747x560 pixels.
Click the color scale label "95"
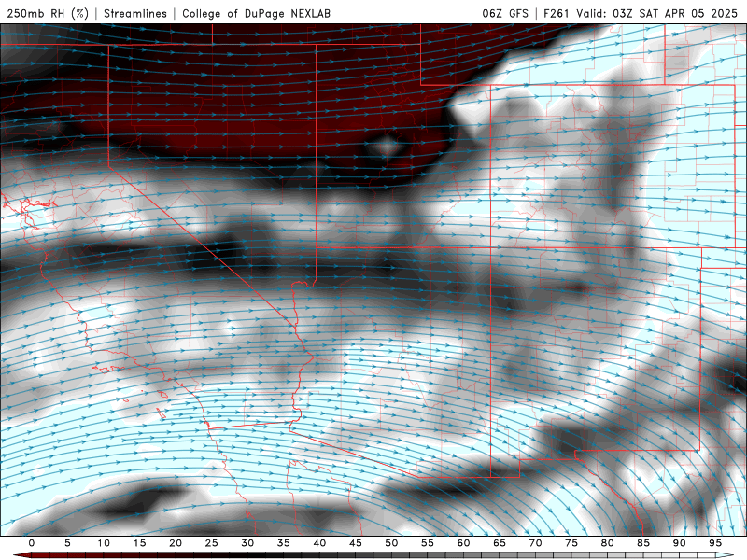[x=715, y=543]
